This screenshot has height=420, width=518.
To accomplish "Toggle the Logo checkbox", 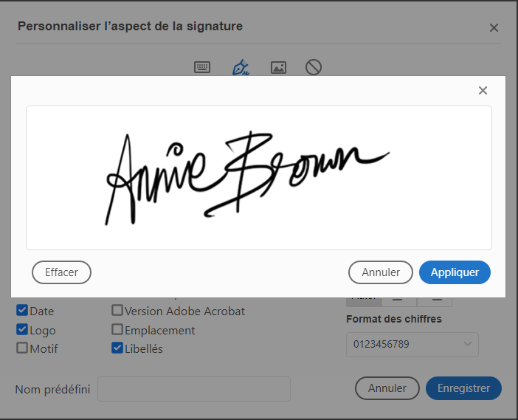I will [22, 330].
